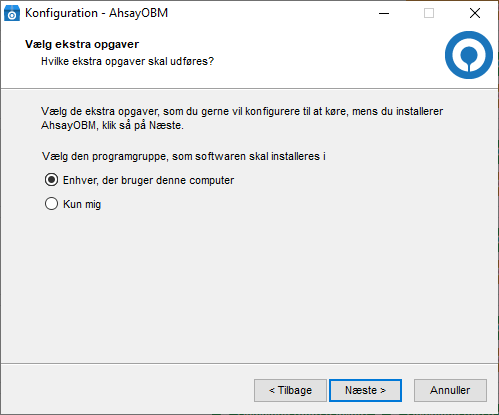This screenshot has width=499, height=415.
Task: Click the 'Konfiguration - AhsayOBM' title bar text
Action: point(96,13)
